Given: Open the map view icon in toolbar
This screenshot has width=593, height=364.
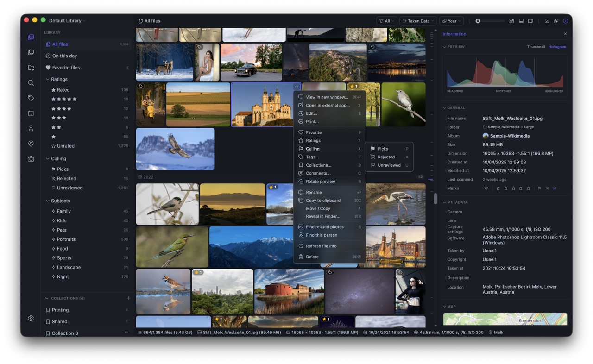Looking at the screenshot, I should [530, 21].
